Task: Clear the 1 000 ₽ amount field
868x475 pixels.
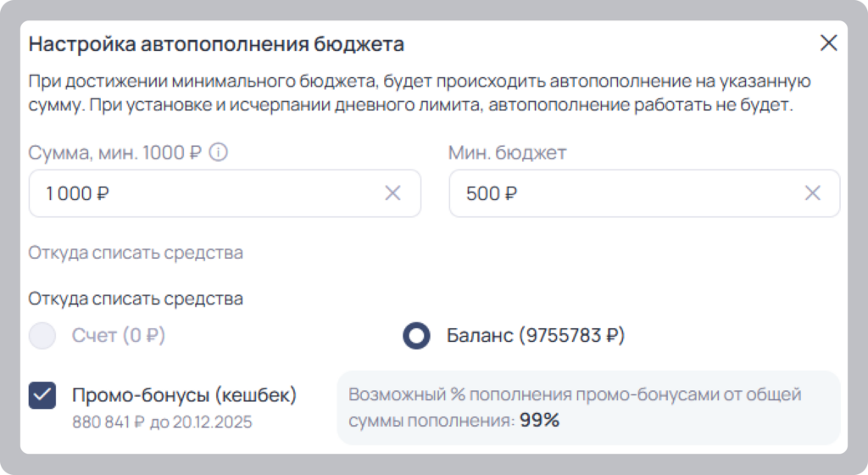Action: [x=392, y=193]
